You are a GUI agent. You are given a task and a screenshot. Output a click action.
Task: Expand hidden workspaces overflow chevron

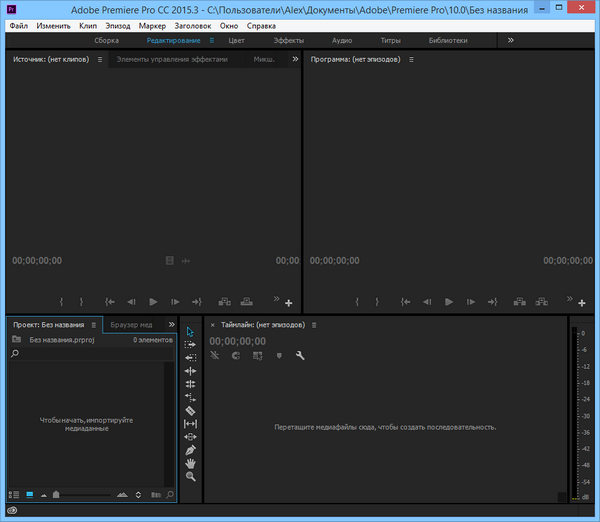click(511, 40)
